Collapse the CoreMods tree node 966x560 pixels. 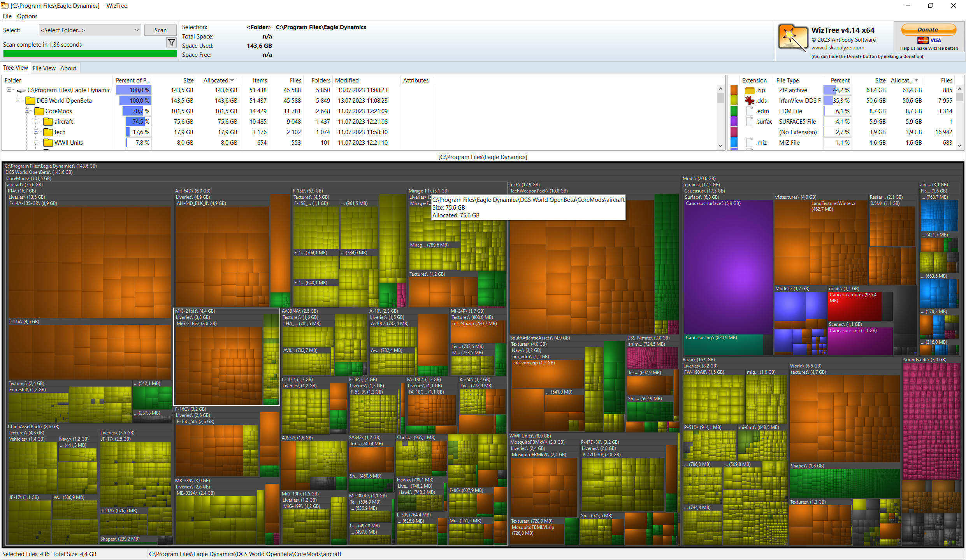[x=27, y=111]
